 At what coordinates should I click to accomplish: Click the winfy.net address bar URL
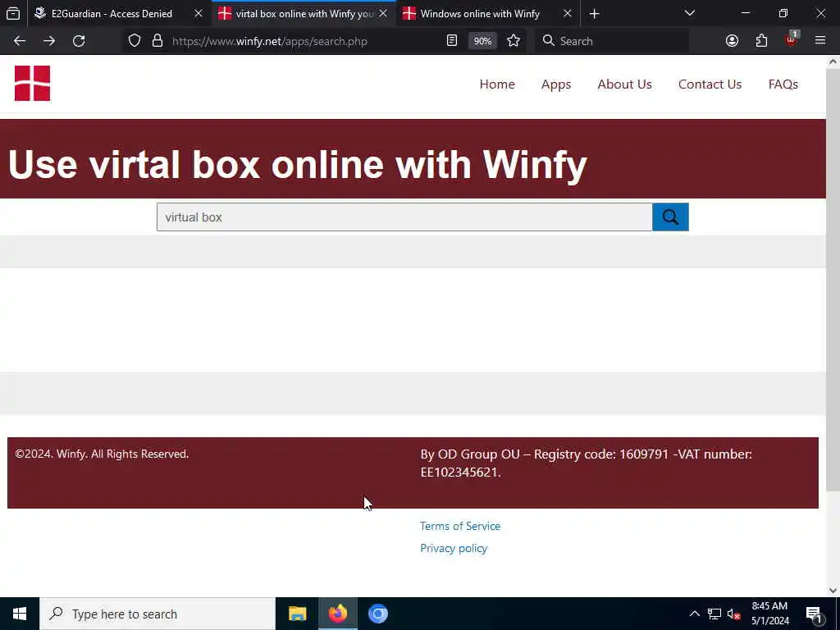[269, 41]
